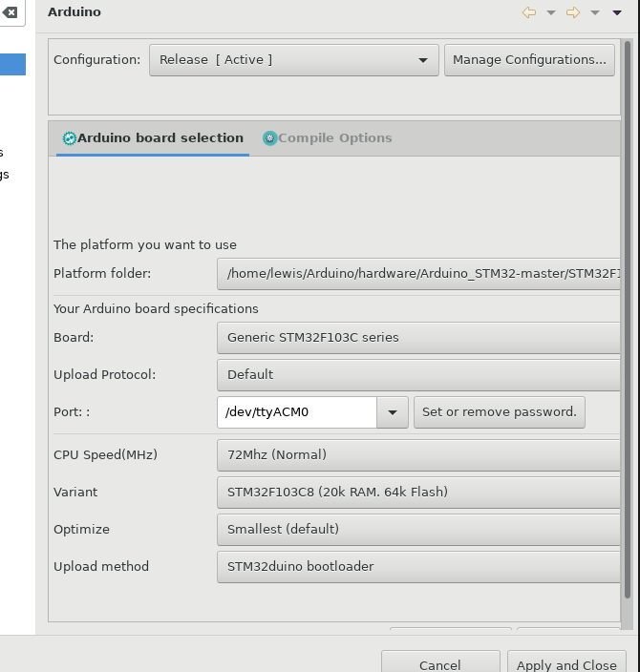Click the back navigation arrow icon
The image size is (640, 672).
(529, 12)
